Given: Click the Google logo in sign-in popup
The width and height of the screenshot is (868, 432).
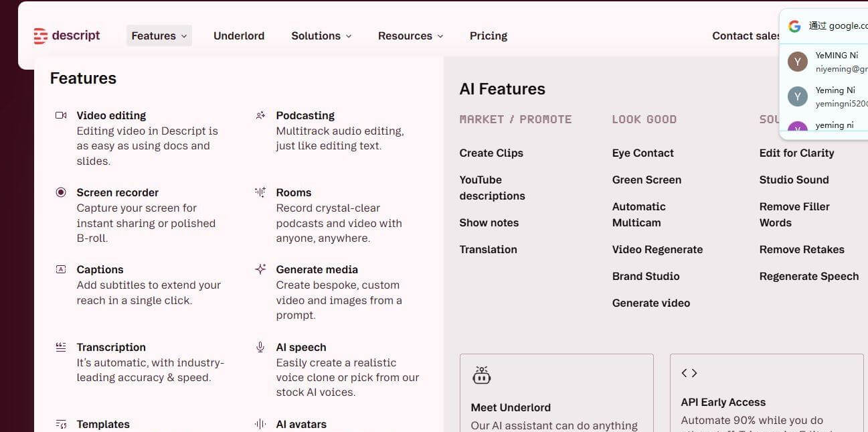Looking at the screenshot, I should [794, 26].
